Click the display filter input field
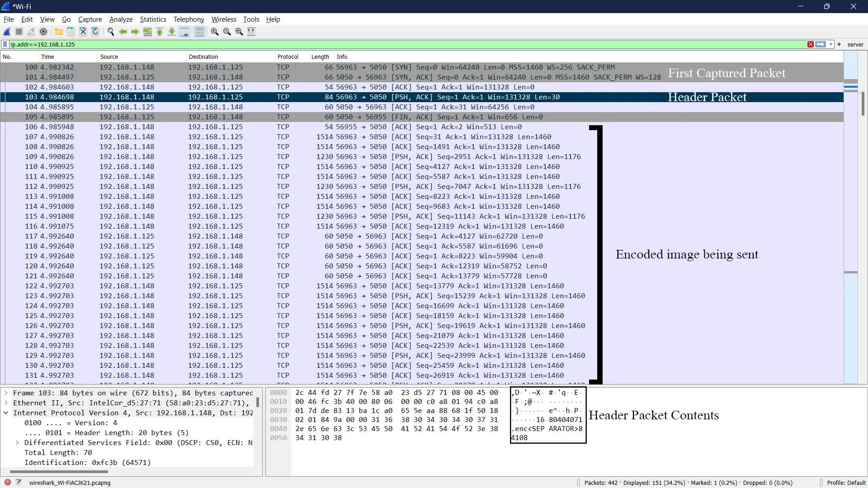 click(x=407, y=44)
